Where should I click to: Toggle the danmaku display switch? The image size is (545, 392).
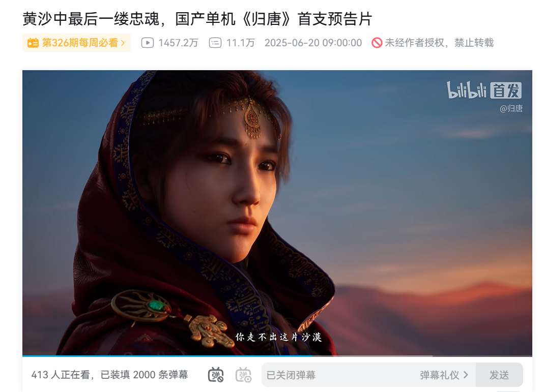[x=216, y=375]
